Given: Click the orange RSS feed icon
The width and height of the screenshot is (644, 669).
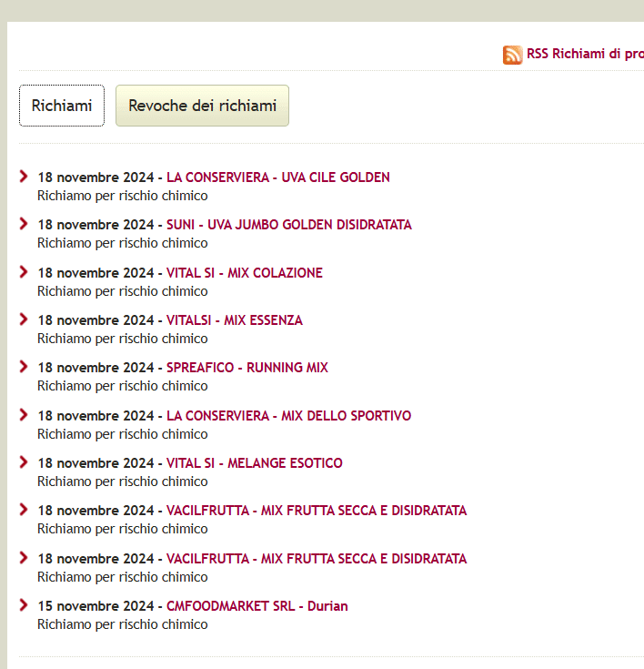Looking at the screenshot, I should 512,55.
